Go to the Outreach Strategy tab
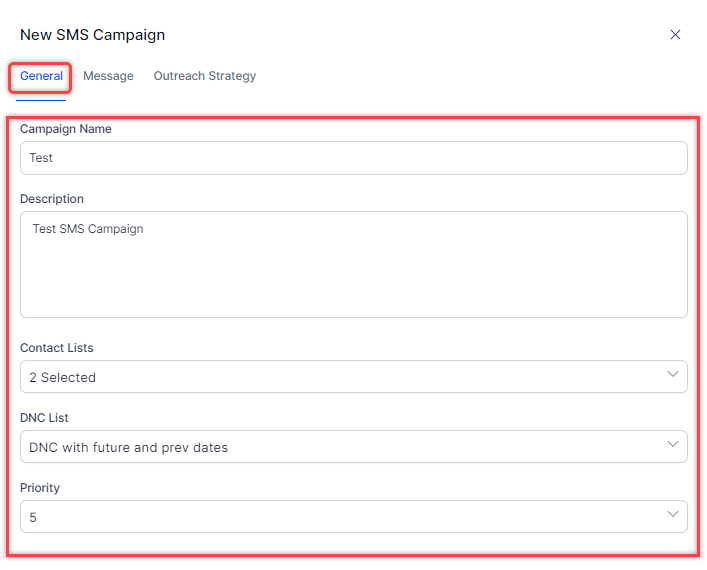Image resolution: width=707 pixels, height=570 pixels. (204, 76)
